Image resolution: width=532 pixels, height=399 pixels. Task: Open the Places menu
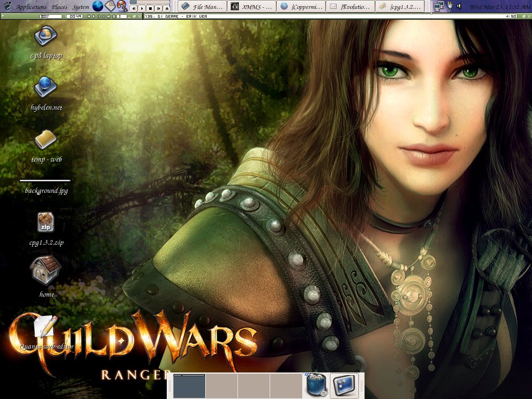[x=59, y=7]
